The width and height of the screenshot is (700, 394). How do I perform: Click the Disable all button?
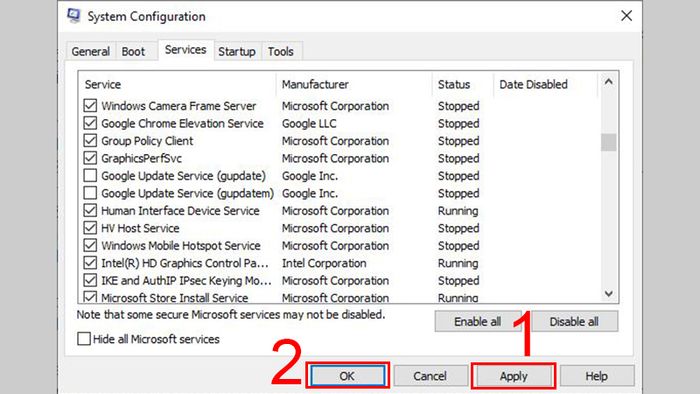click(575, 321)
